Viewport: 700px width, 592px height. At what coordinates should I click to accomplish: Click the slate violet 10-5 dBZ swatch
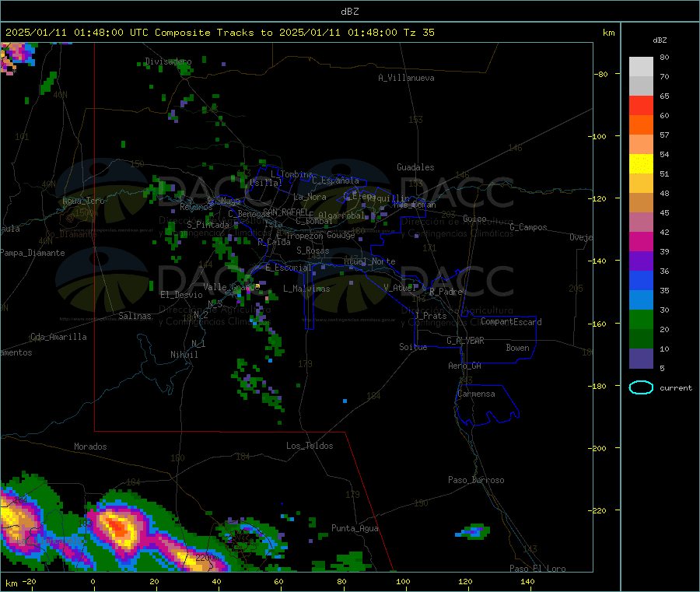tap(641, 359)
